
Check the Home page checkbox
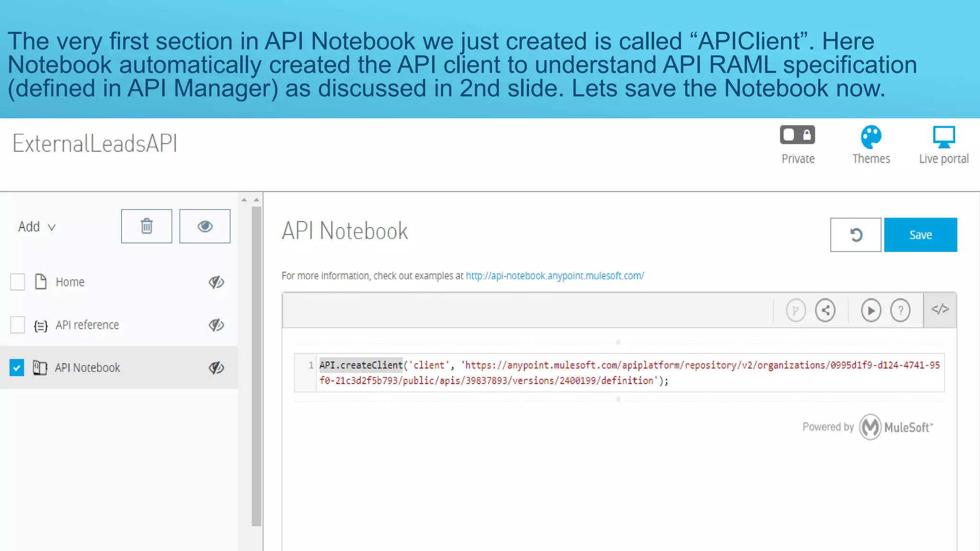17,282
